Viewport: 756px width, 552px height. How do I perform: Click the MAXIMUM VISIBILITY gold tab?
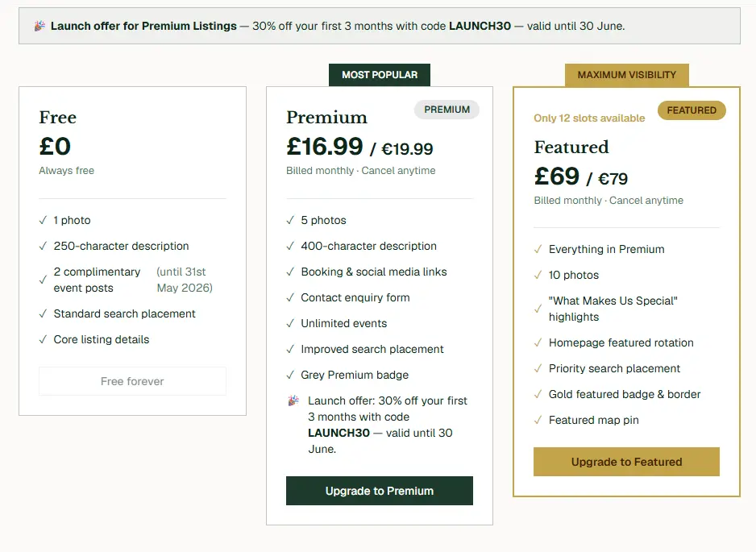point(627,75)
